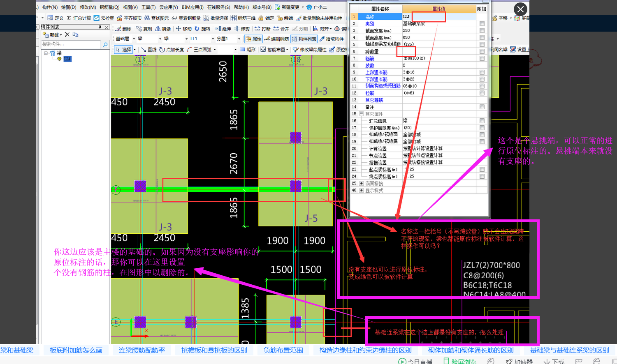Select LL1 in the component tree
This screenshot has height=364, width=617.
67,59
